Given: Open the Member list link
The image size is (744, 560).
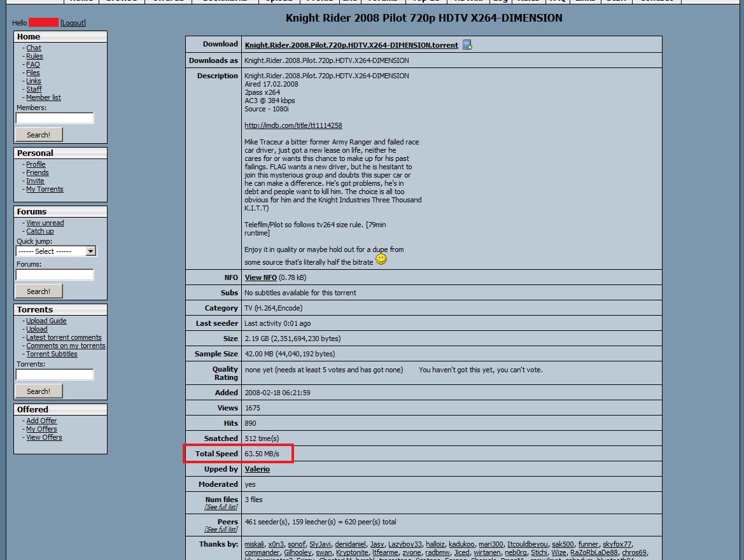Looking at the screenshot, I should point(43,98).
